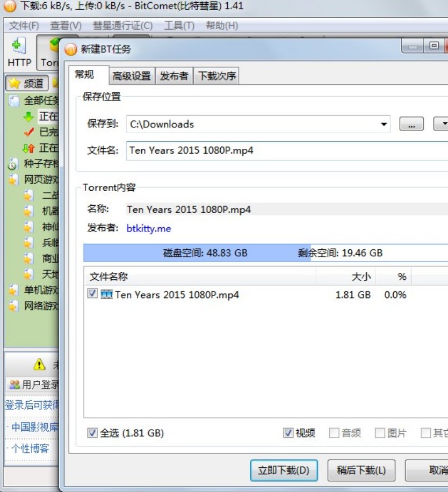Enable the 图片 filter checkbox
Screen dimensions: 448x492
380,433
